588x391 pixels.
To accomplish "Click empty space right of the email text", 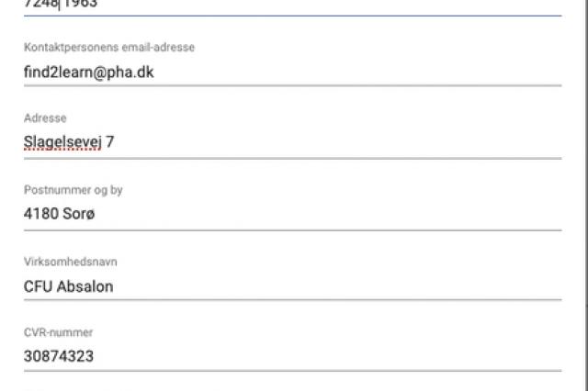I will tap(367, 72).
